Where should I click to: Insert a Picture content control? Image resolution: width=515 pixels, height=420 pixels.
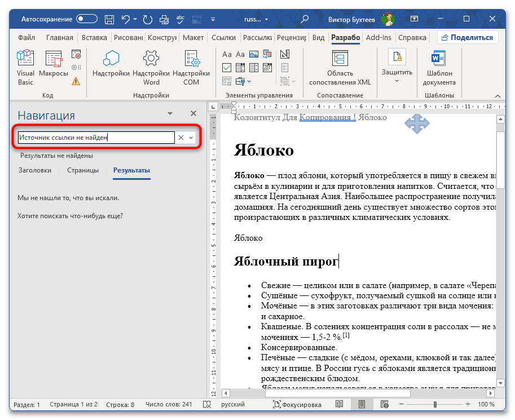coord(254,54)
